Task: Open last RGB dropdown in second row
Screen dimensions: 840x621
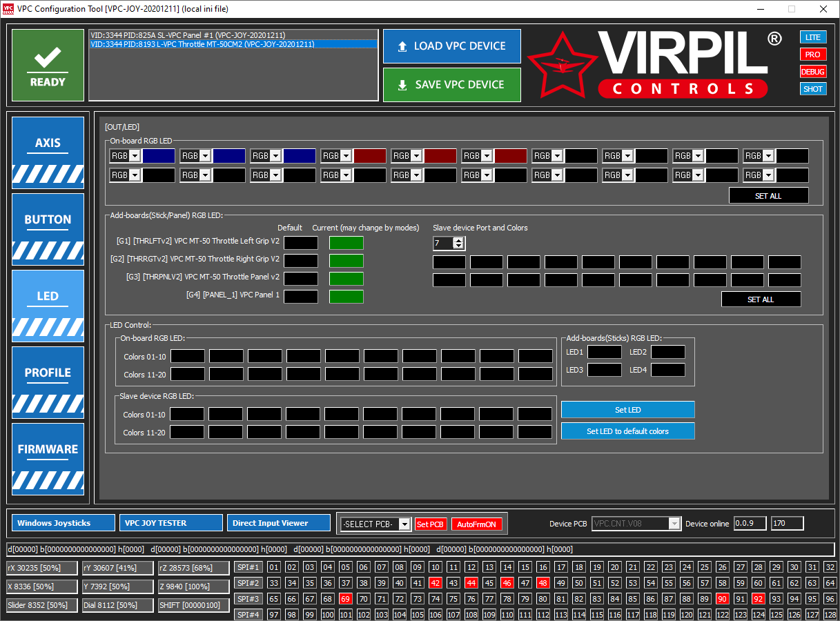Action: 768,175
